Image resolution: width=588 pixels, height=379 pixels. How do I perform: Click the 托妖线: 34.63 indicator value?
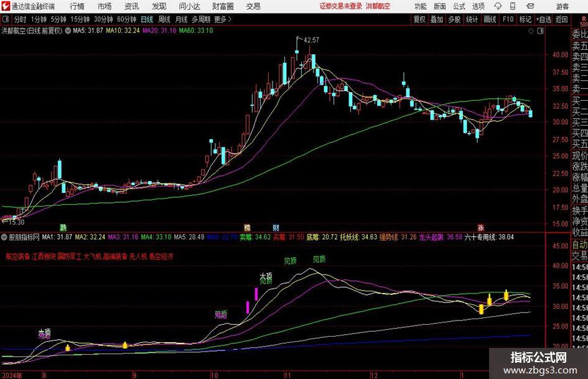click(x=358, y=237)
